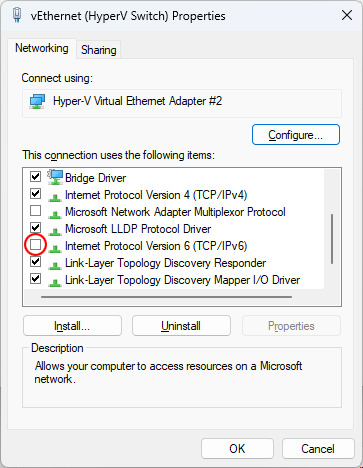Click the Topology Discovery Mapper I/O Driver icon
The height and width of the screenshot is (468, 363).
click(x=55, y=282)
